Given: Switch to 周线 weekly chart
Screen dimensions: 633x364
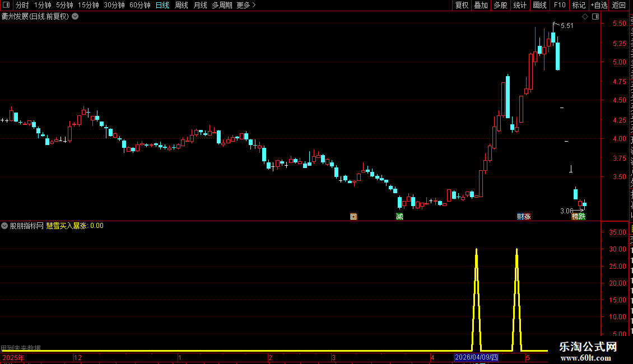Looking at the screenshot, I should tap(181, 5).
